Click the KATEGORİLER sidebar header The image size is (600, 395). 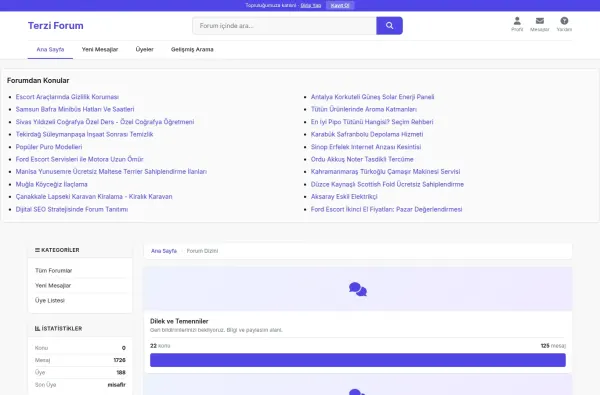coord(57,250)
